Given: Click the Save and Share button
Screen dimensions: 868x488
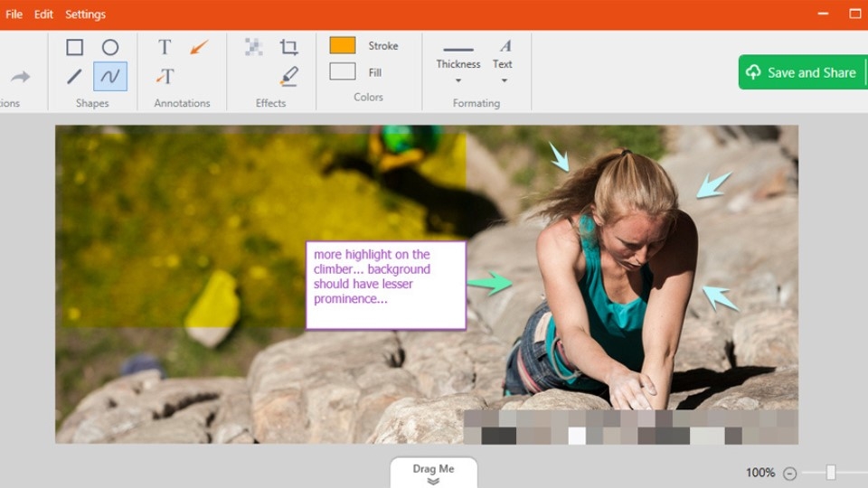Looking at the screenshot, I should tap(801, 72).
